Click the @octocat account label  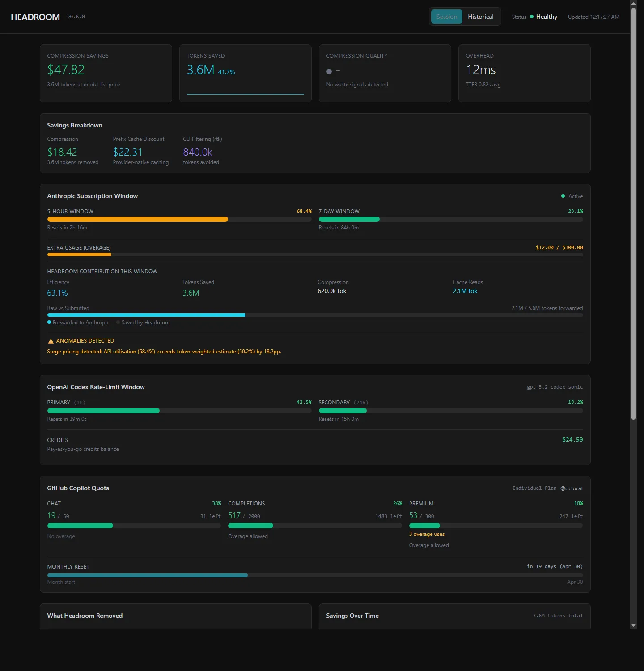point(572,488)
